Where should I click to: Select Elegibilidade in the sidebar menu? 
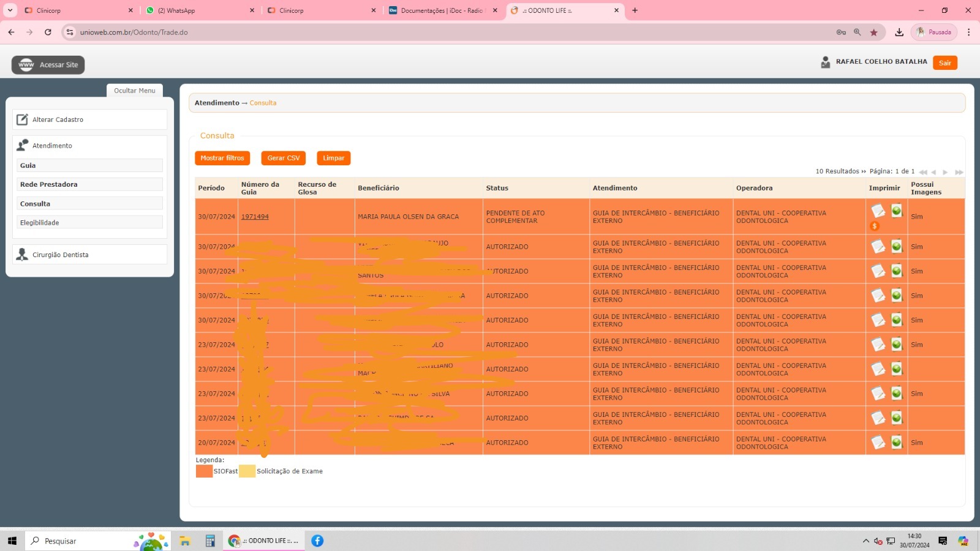(x=40, y=223)
